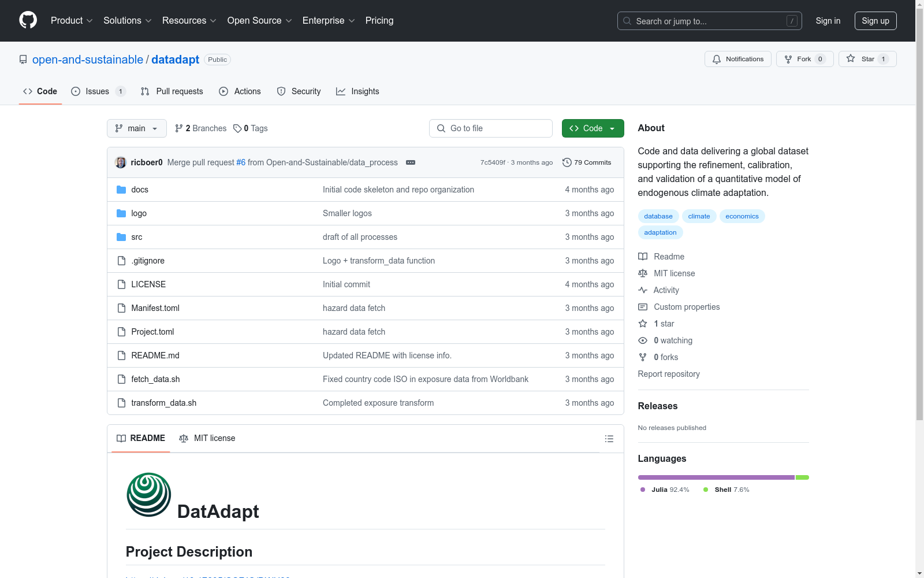Open the main branch selector
This screenshot has width=924, height=578.
pos(137,128)
